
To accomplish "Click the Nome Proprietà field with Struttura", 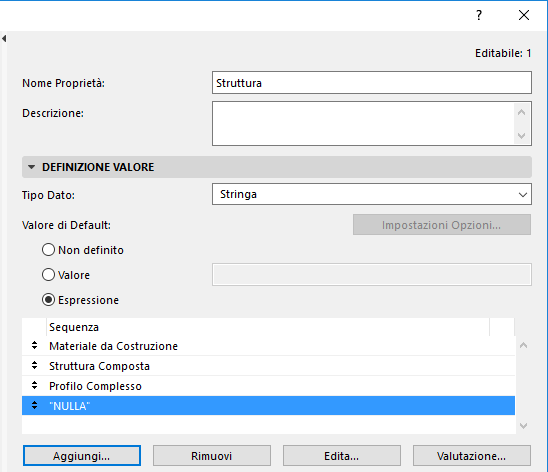I will click(372, 83).
